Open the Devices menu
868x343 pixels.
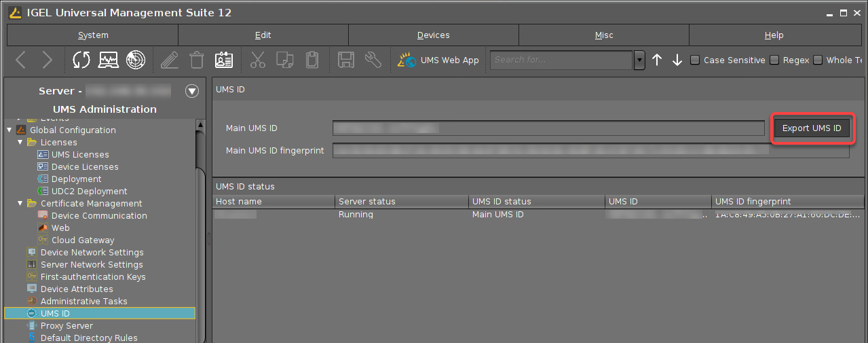(x=433, y=35)
